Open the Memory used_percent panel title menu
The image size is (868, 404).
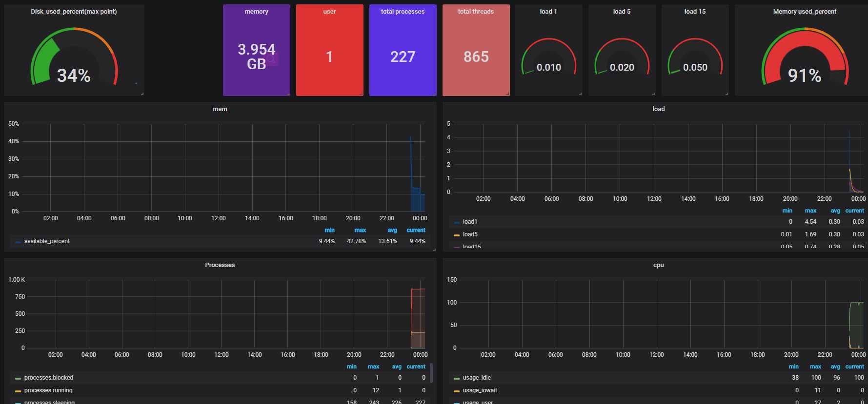(x=805, y=11)
